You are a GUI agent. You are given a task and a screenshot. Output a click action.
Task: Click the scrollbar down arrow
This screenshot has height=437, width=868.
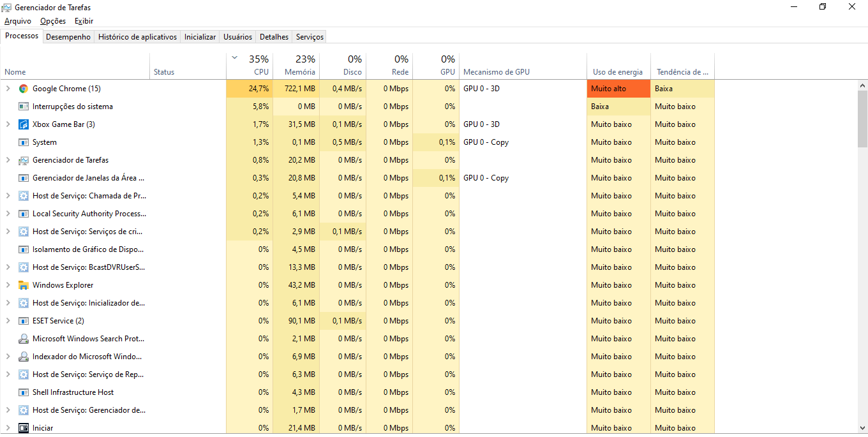tap(862, 428)
